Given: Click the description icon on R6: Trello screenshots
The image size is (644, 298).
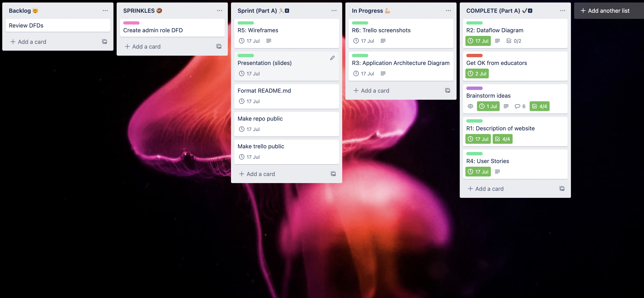Looking at the screenshot, I should click(383, 41).
